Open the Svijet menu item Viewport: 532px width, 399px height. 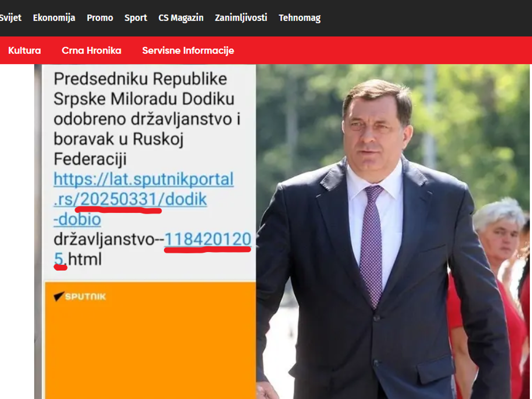pyautogui.click(x=11, y=18)
